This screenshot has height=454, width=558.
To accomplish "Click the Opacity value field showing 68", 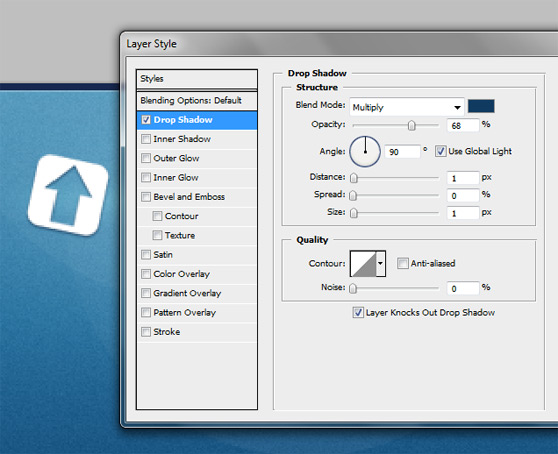I will click(463, 125).
